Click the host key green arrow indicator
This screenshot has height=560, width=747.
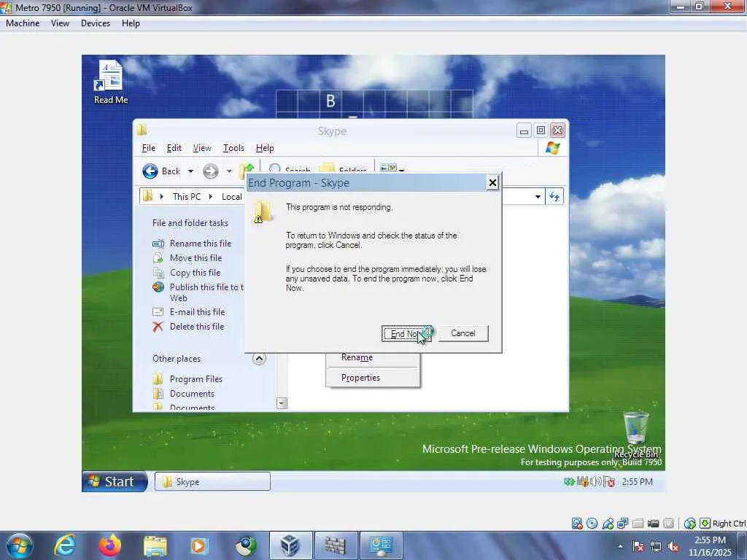(705, 524)
